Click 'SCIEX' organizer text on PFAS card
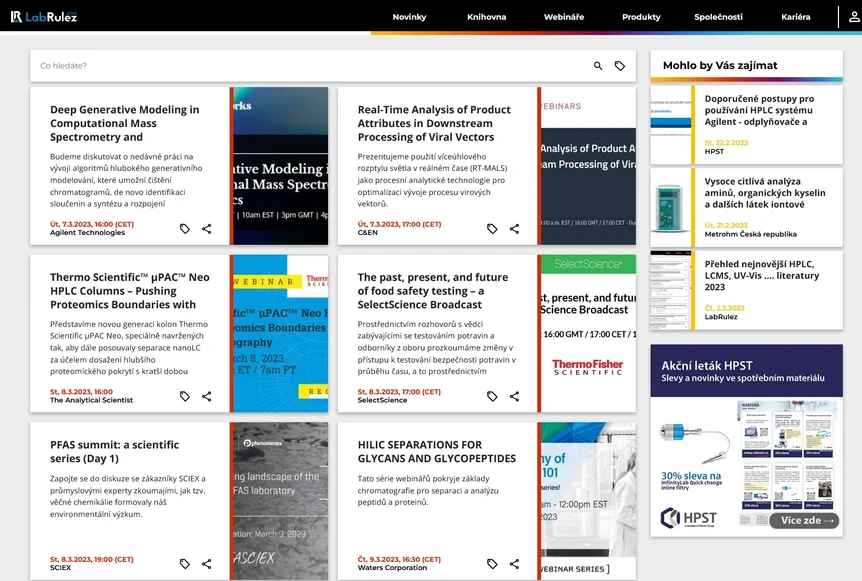This screenshot has width=862, height=581. coord(60,568)
